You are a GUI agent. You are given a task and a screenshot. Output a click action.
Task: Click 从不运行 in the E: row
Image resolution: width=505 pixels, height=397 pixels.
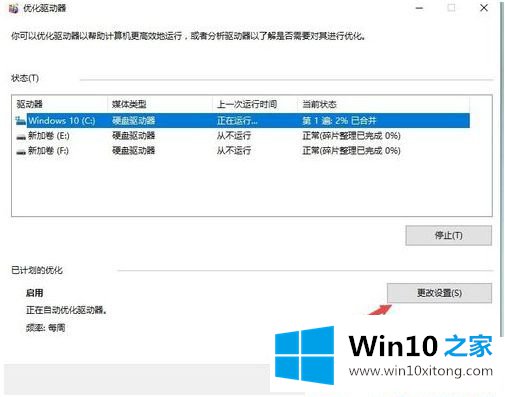tap(234, 136)
